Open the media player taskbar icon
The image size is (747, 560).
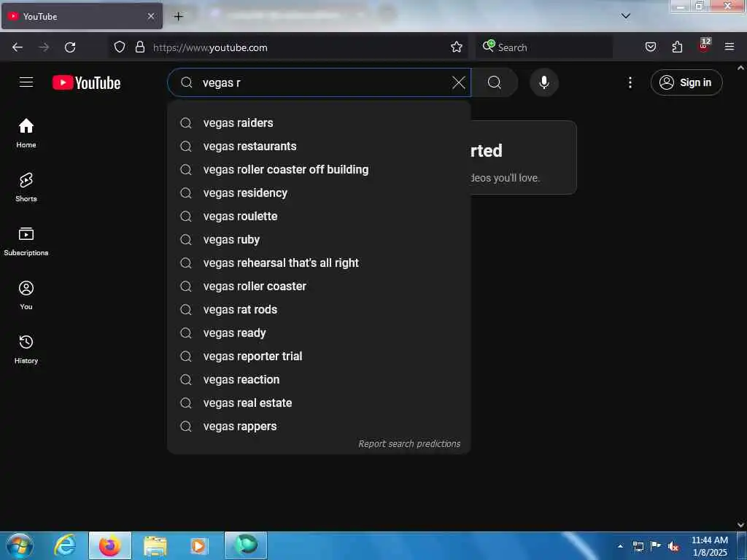point(199,546)
